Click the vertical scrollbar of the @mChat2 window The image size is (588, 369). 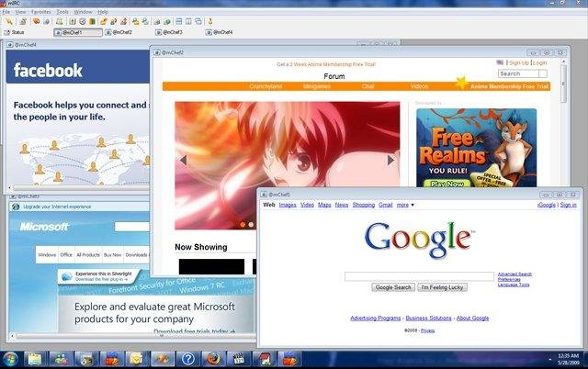(x=563, y=83)
